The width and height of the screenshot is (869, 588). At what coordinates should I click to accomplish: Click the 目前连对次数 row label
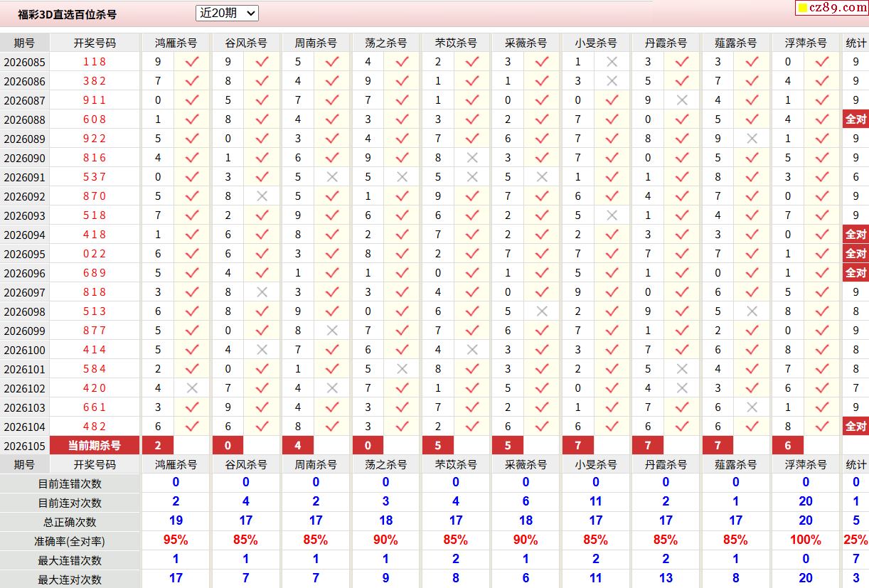tap(70, 503)
